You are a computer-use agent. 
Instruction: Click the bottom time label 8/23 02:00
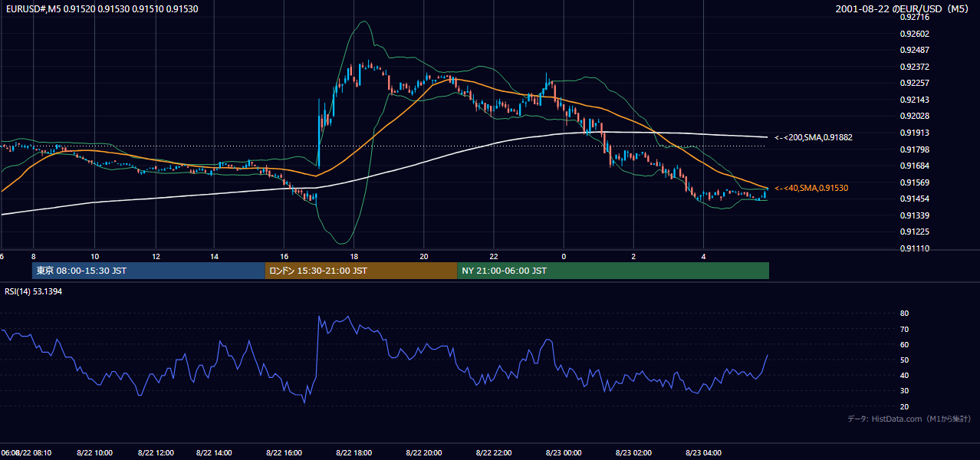coord(633,453)
